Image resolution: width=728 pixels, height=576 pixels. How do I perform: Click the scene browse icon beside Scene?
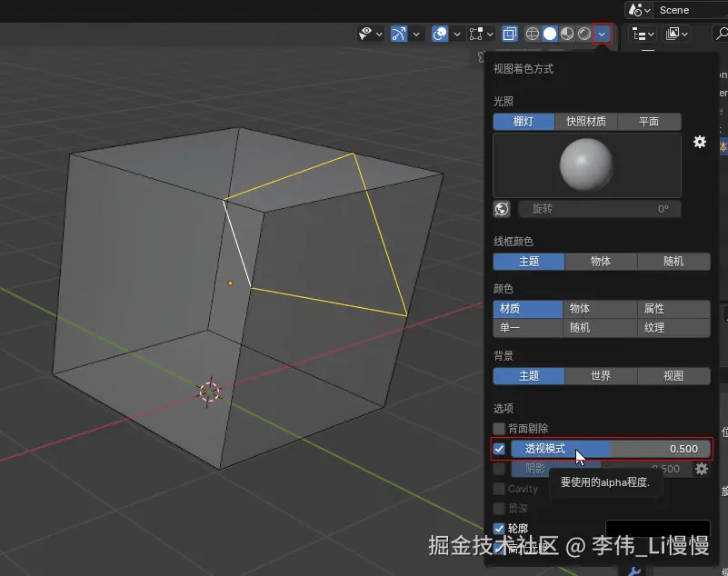pyautogui.click(x=635, y=10)
